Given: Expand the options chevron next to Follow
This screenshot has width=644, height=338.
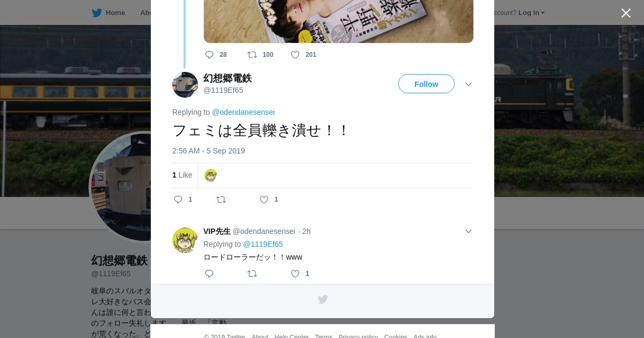Looking at the screenshot, I should [x=469, y=84].
